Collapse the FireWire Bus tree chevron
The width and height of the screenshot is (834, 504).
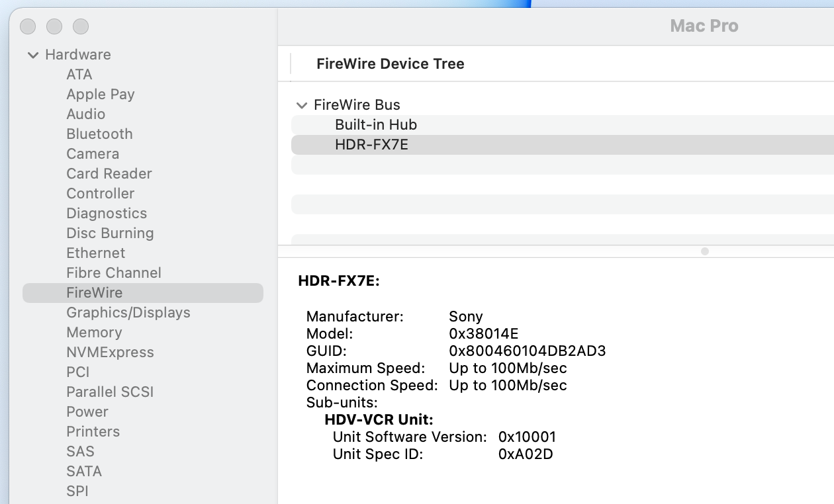302,105
